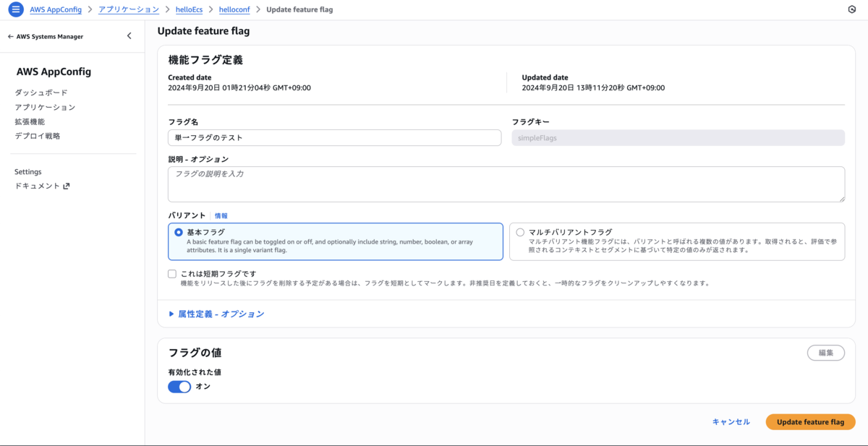Open デプロイ戦略 in sidebar
The height and width of the screenshot is (446, 868).
[x=38, y=136]
